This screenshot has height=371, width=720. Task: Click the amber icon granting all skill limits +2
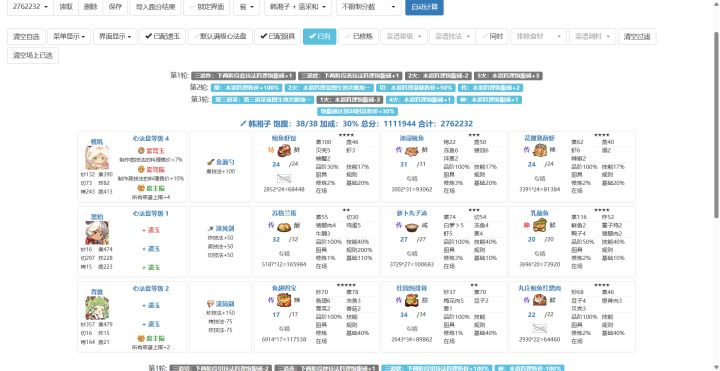tap(141, 338)
